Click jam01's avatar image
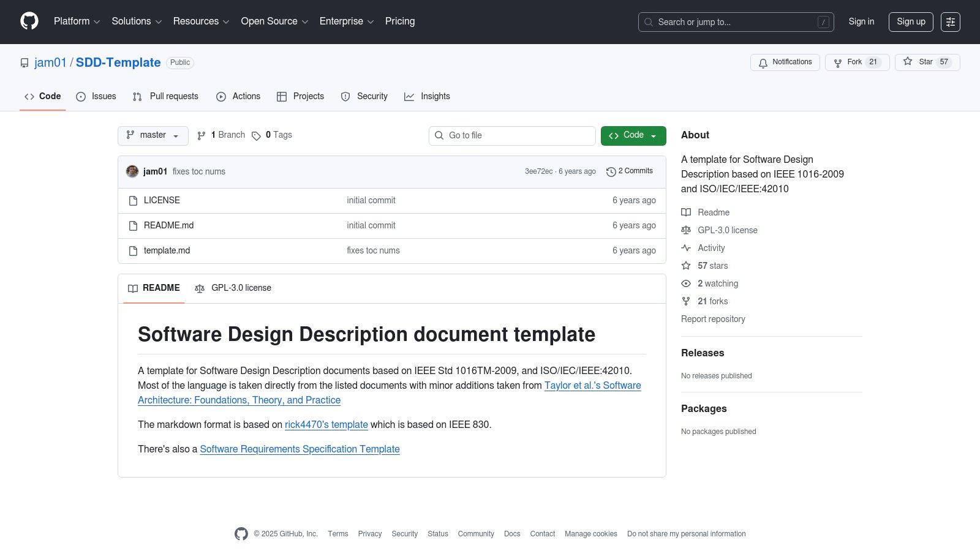This screenshot has width=980, height=551. pos(132,171)
